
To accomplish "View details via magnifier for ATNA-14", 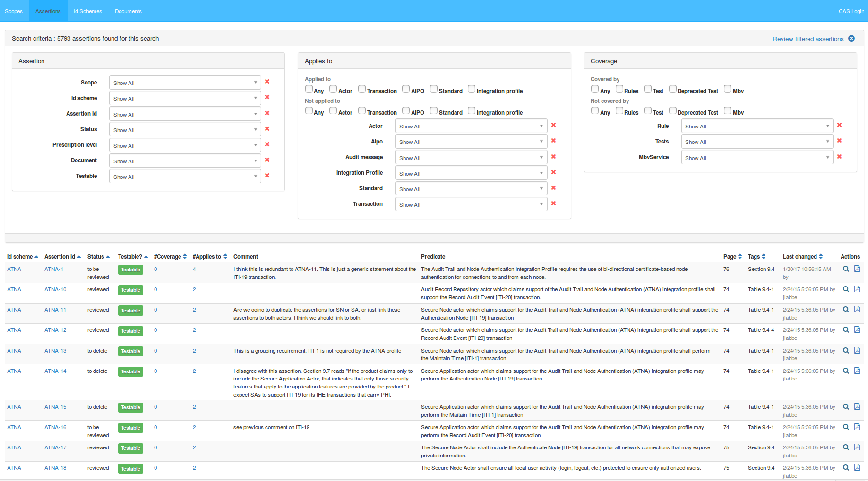I will coord(846,371).
